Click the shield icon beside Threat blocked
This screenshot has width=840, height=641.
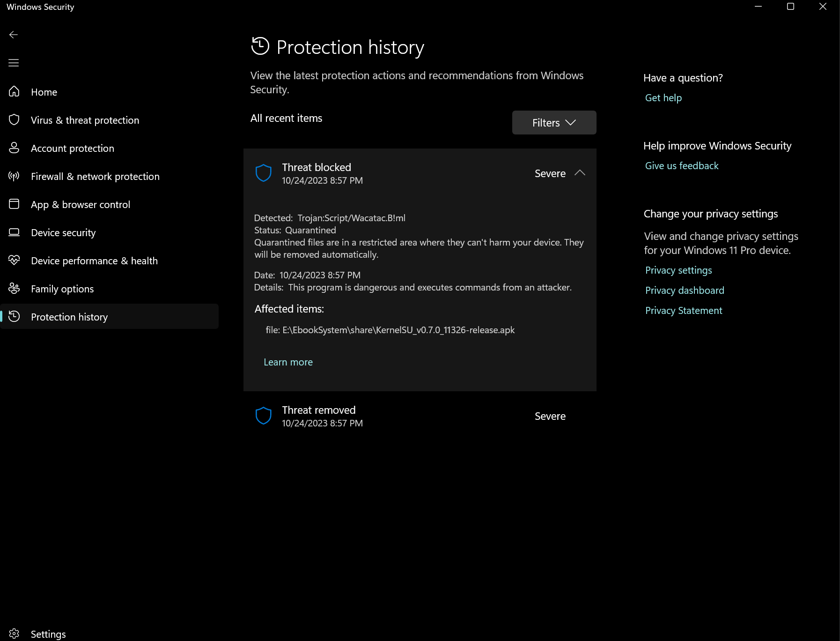pyautogui.click(x=264, y=173)
